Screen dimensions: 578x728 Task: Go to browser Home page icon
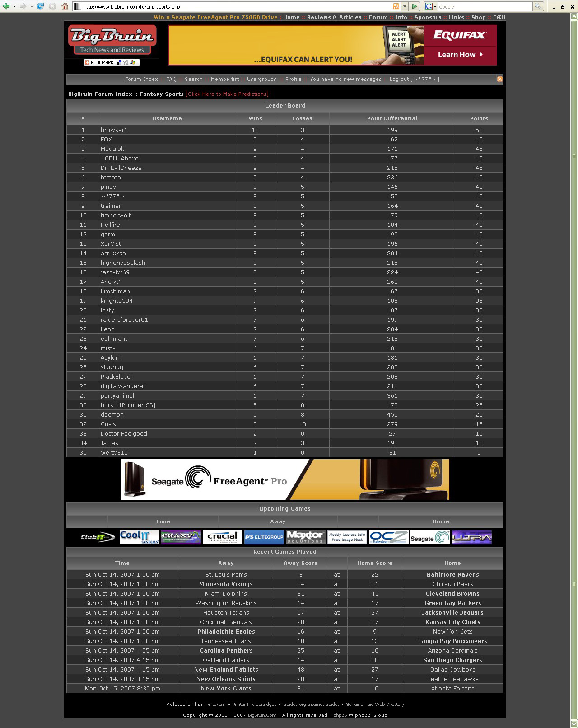coord(65,6)
